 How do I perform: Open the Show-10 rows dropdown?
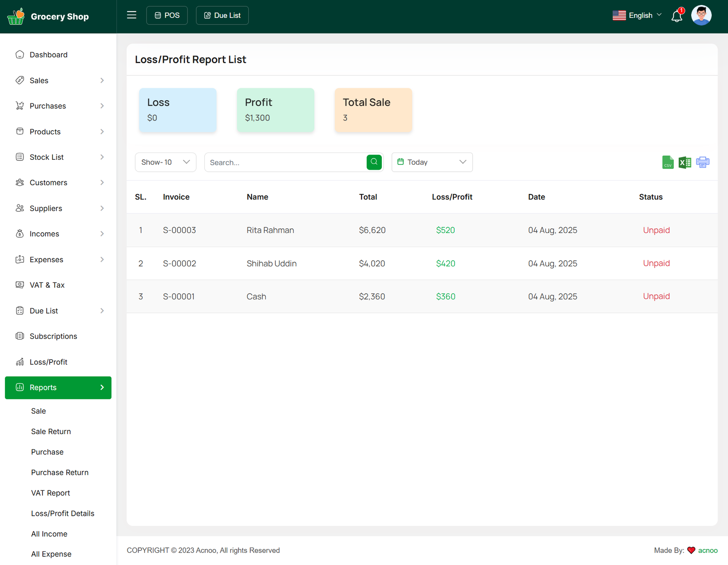click(x=166, y=163)
